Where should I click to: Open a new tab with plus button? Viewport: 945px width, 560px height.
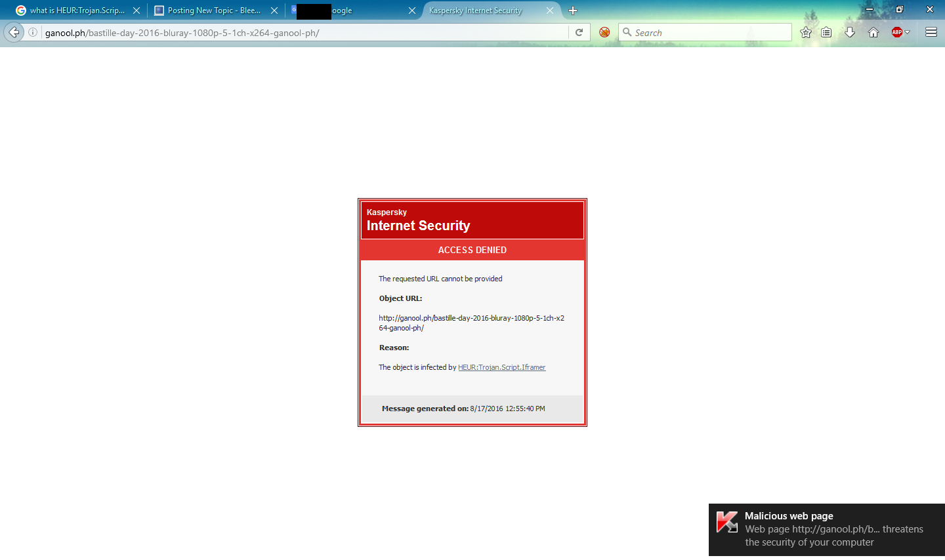pyautogui.click(x=573, y=10)
